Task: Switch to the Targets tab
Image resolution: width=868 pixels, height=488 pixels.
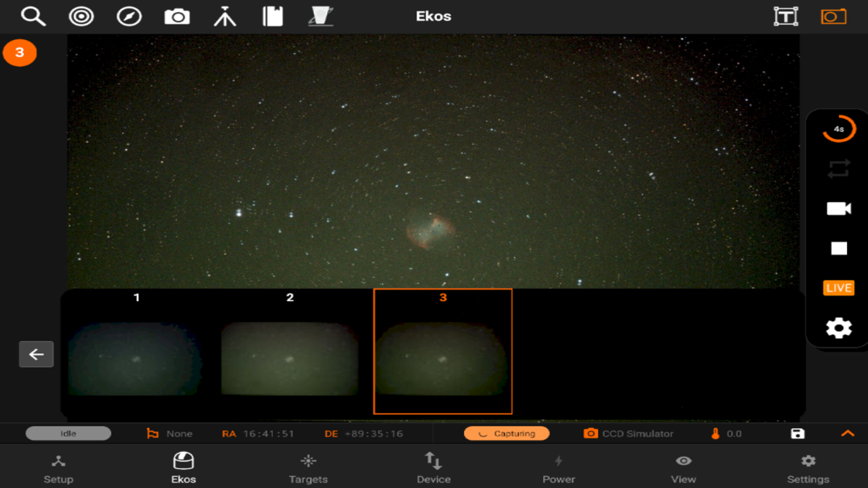Action: tap(309, 469)
